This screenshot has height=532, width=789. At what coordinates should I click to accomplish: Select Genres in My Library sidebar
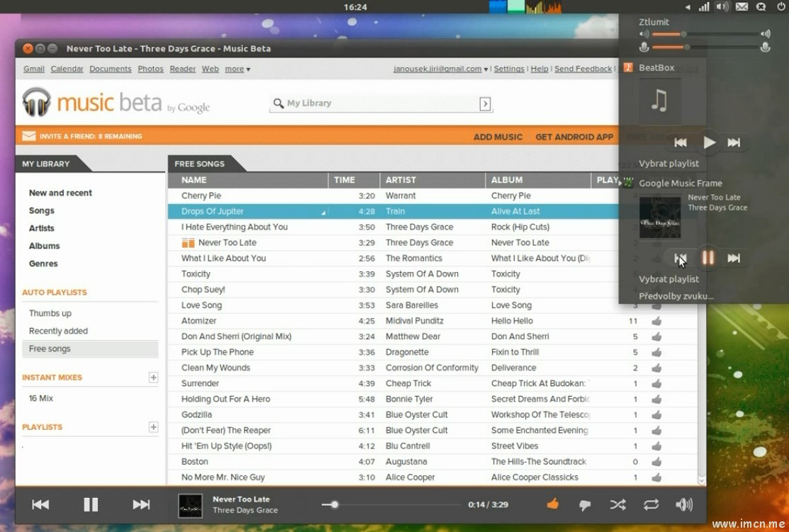[43, 264]
